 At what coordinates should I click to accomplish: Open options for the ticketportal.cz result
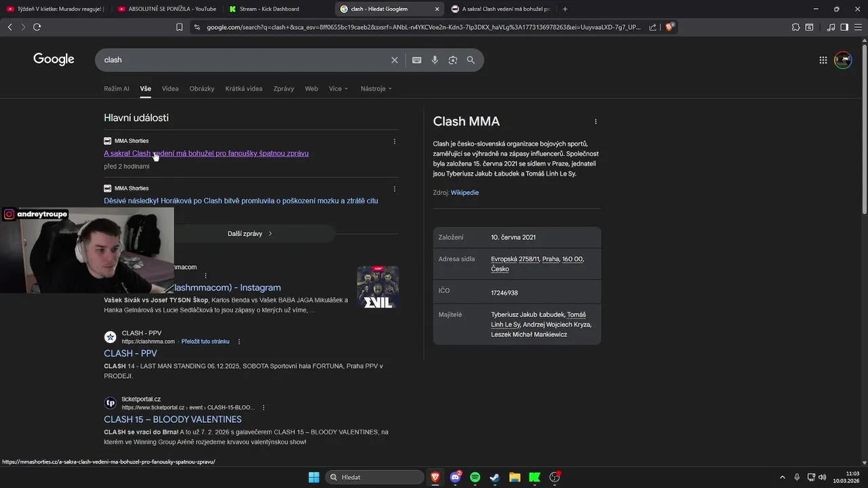[x=263, y=407]
